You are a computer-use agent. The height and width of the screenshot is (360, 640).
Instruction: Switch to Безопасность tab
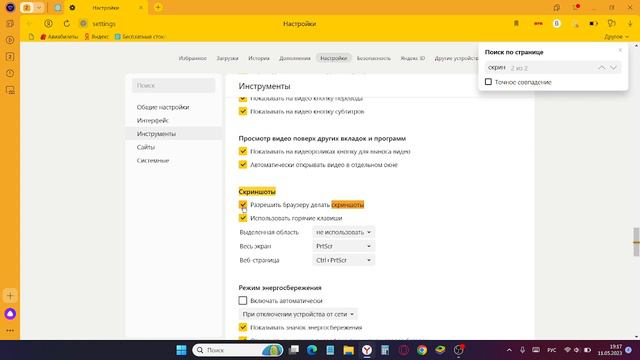click(373, 58)
